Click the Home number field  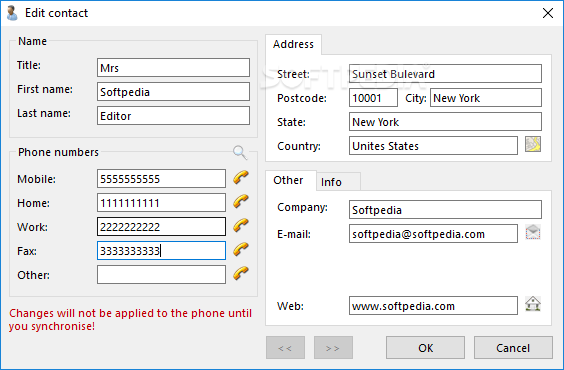tap(162, 203)
